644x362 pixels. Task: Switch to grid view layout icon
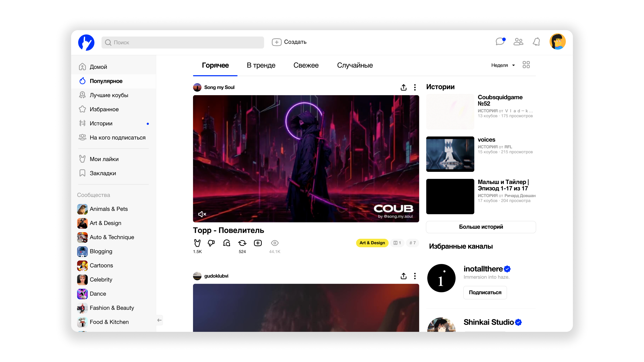[x=526, y=65]
